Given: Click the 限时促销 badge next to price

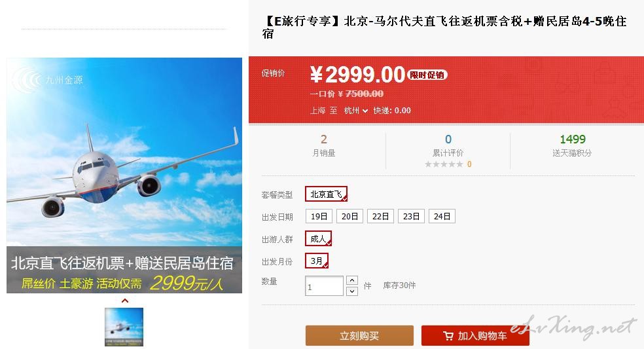Looking at the screenshot, I should (x=427, y=75).
